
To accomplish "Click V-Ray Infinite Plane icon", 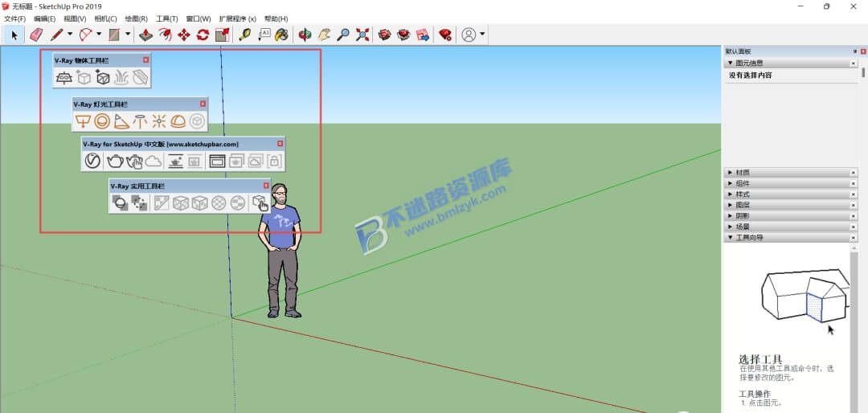I will pyautogui.click(x=64, y=78).
